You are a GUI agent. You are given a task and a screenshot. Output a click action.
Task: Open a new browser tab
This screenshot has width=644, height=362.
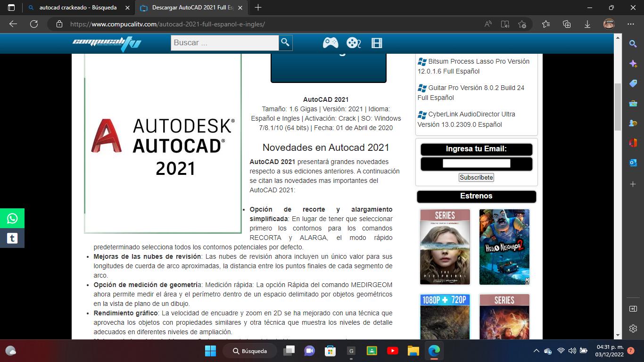point(258,8)
